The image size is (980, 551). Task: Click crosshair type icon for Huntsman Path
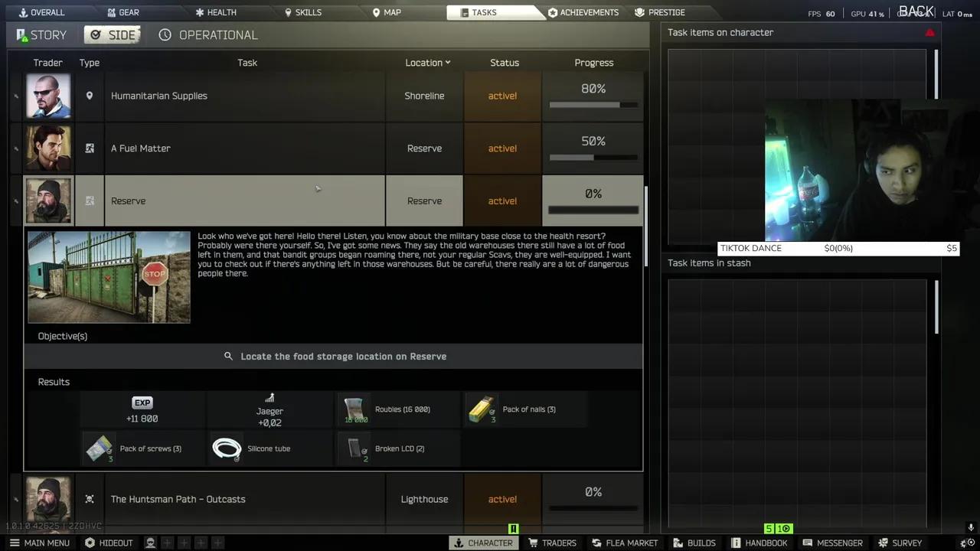90,499
